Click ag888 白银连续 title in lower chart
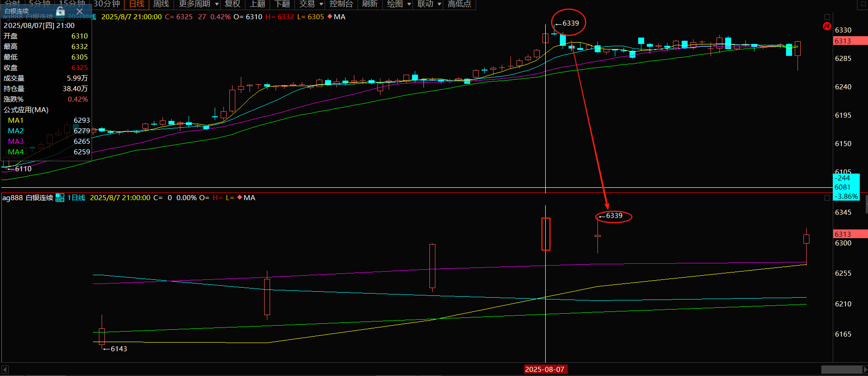Image resolution: width=868 pixels, height=376 pixels. (x=28, y=198)
